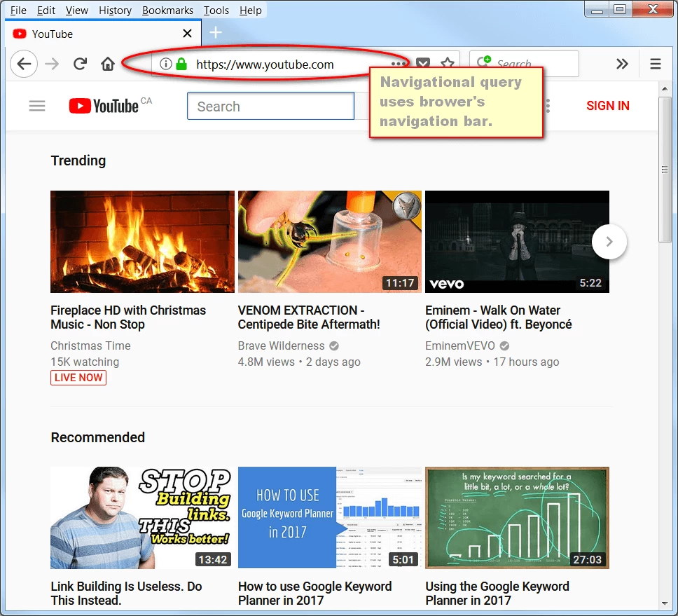Focus the YouTube Search box
Viewport: 678px width, 616px height.
[x=270, y=106]
